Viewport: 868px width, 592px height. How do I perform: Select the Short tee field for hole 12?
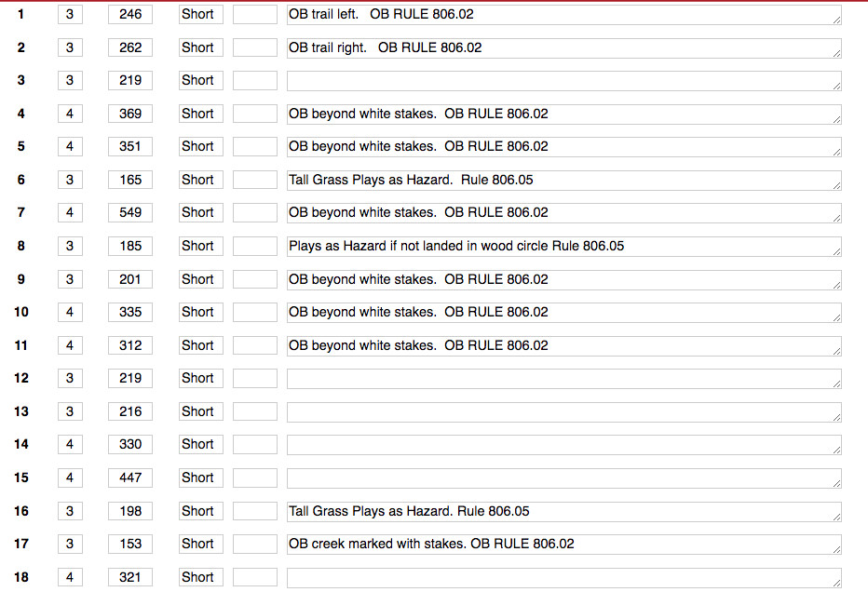coord(201,379)
